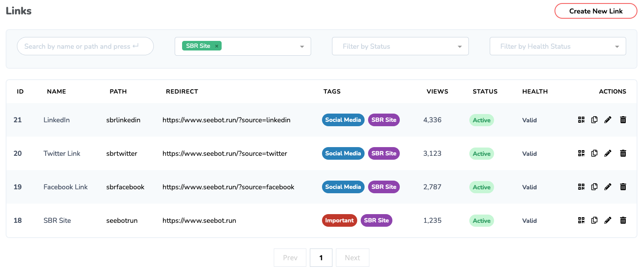Click the SBR Site tag in Twitter row

click(x=384, y=153)
